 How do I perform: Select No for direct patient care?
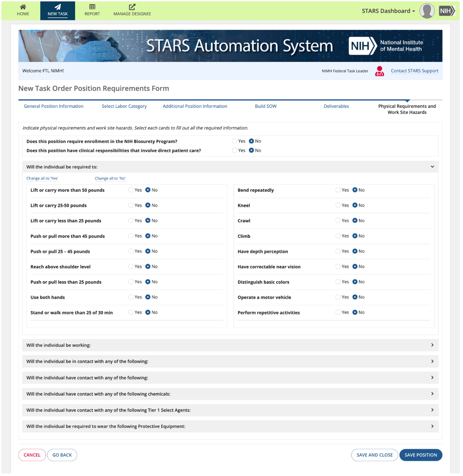251,150
